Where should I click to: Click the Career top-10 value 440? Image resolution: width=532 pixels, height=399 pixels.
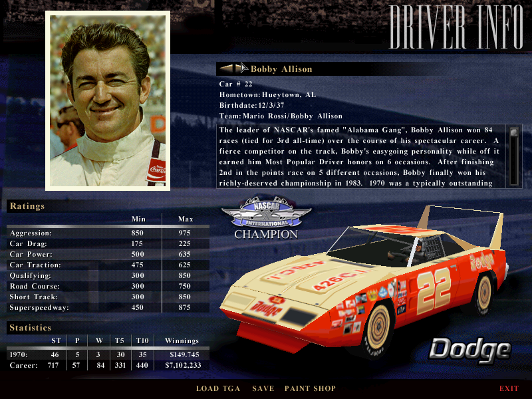[x=142, y=365]
